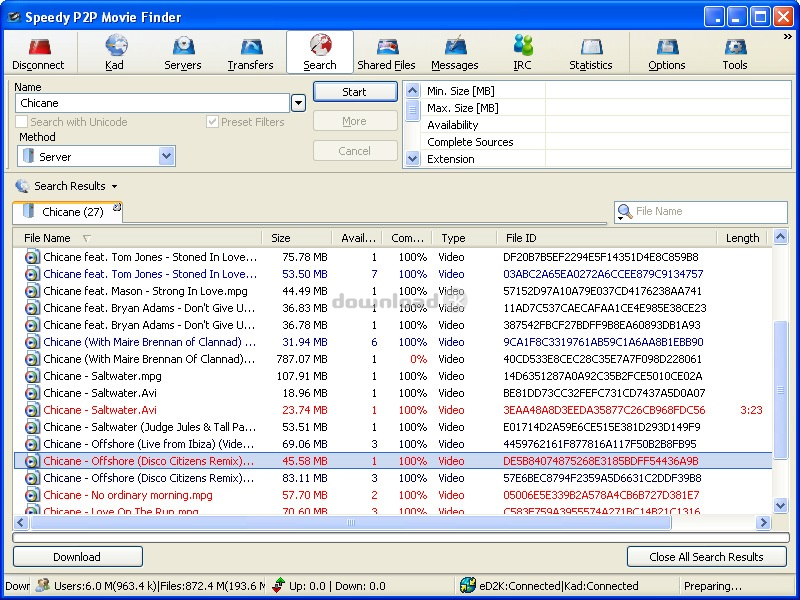This screenshot has height=600, width=800.
Task: Click the vertical scrollbar thumb of results list
Action: pos(781,390)
